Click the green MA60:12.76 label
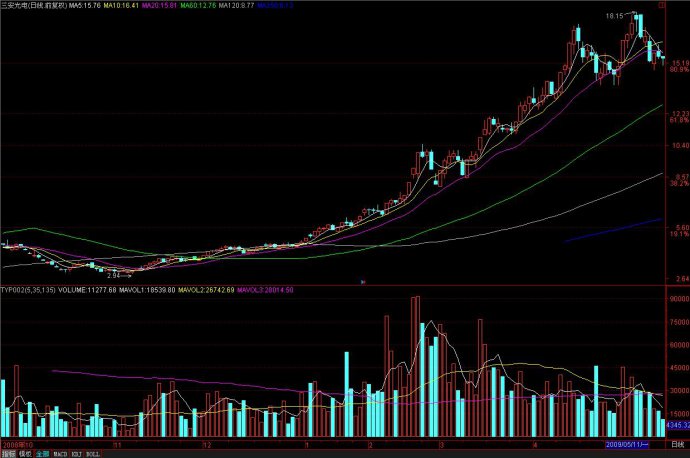This screenshot has height=458, width=690. (x=198, y=5)
